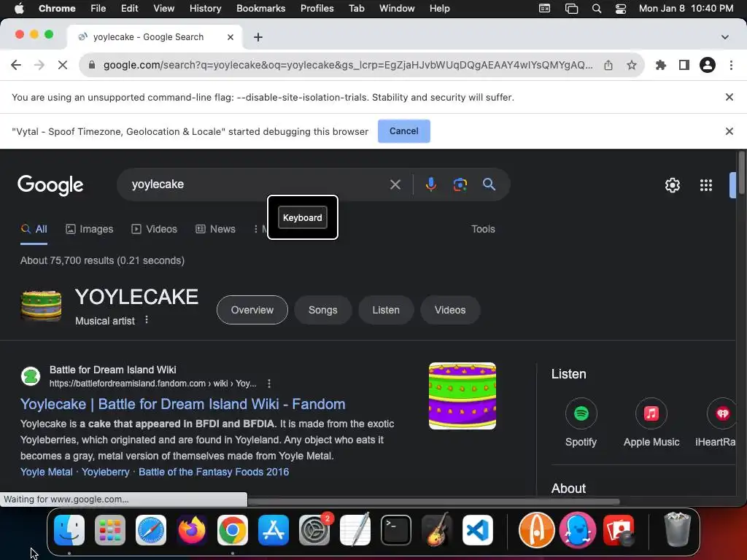
Task: Submit search with the magnifier icon
Action: click(489, 184)
